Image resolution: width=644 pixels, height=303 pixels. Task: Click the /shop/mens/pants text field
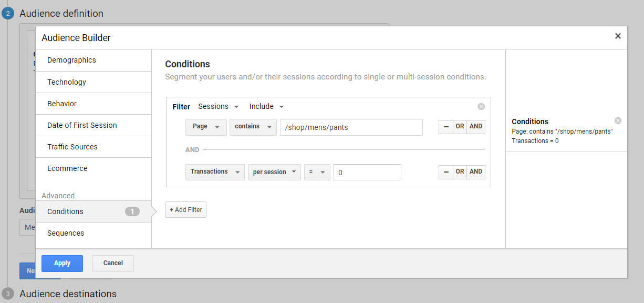[351, 127]
